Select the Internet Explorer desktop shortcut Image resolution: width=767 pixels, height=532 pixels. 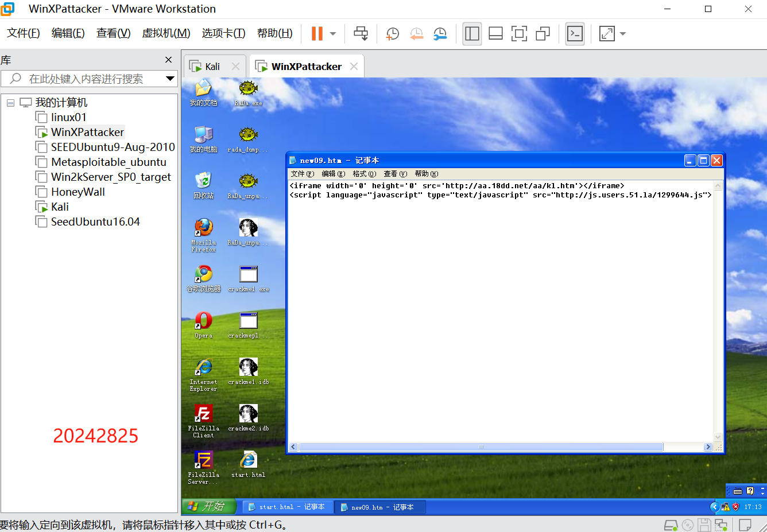pyautogui.click(x=204, y=375)
